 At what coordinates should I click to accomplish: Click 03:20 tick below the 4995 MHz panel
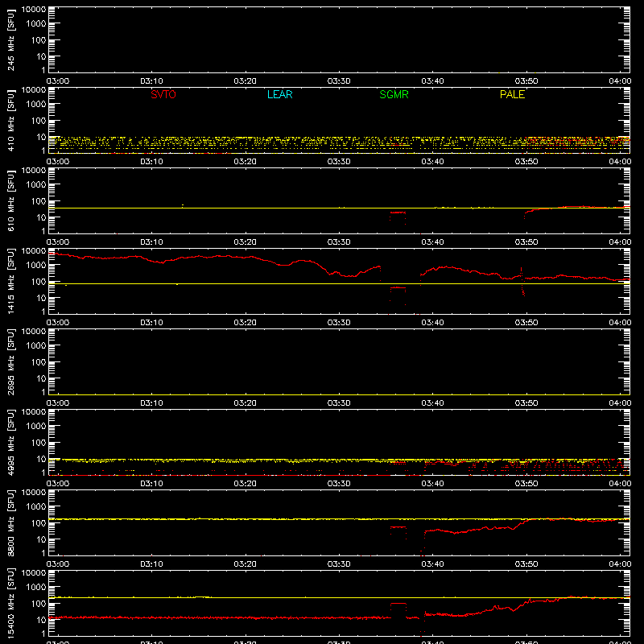click(246, 484)
